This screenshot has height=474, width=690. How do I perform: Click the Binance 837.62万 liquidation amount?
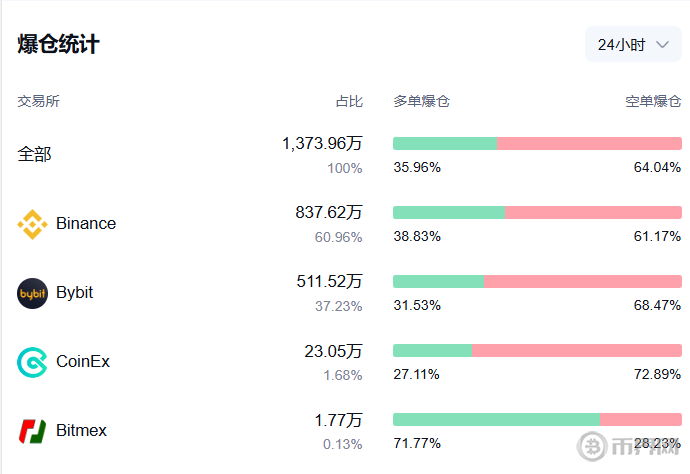(x=329, y=212)
